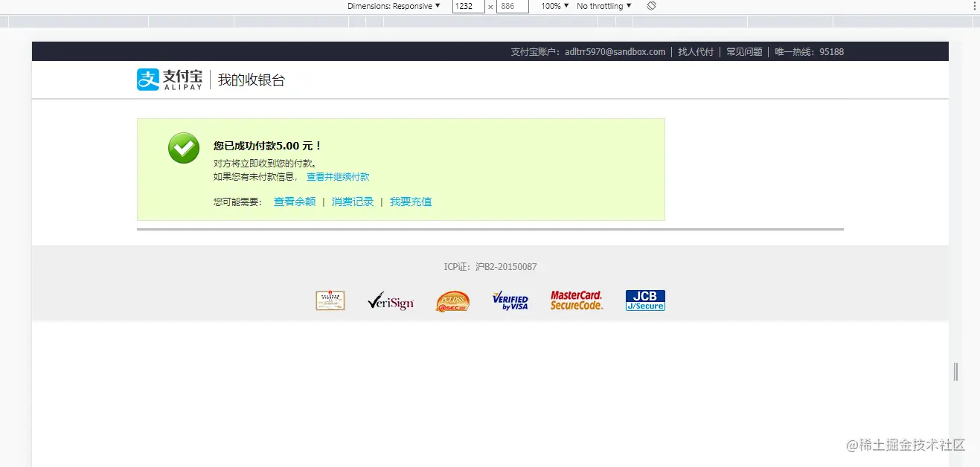Viewport: 980px width, 467px height.
Task: Click the 我要充值 link
Action: [x=411, y=202]
